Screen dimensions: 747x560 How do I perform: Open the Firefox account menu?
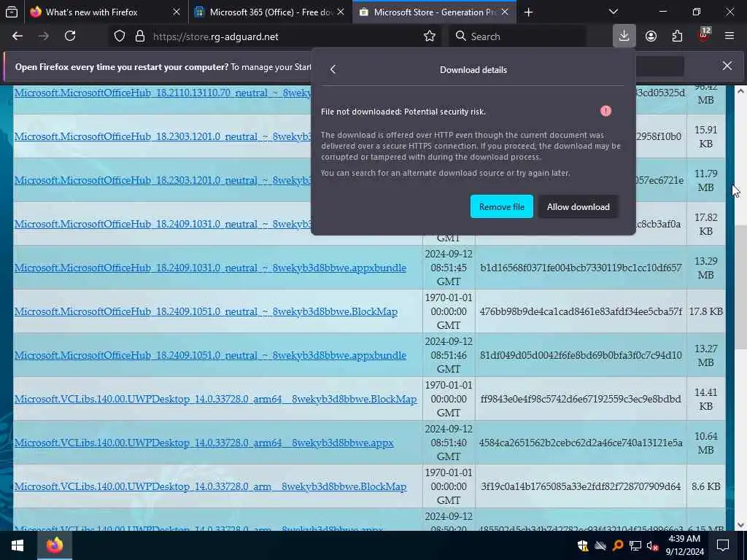651,36
